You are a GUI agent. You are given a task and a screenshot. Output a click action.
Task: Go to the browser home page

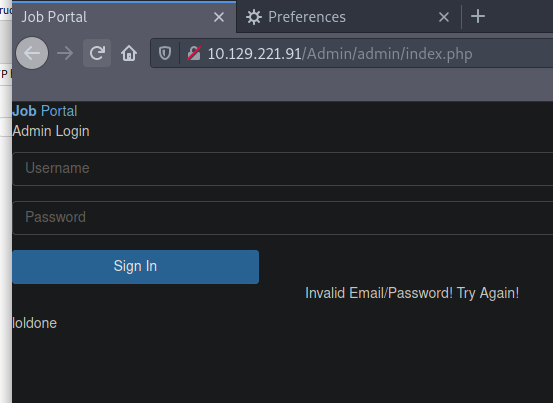(x=129, y=53)
